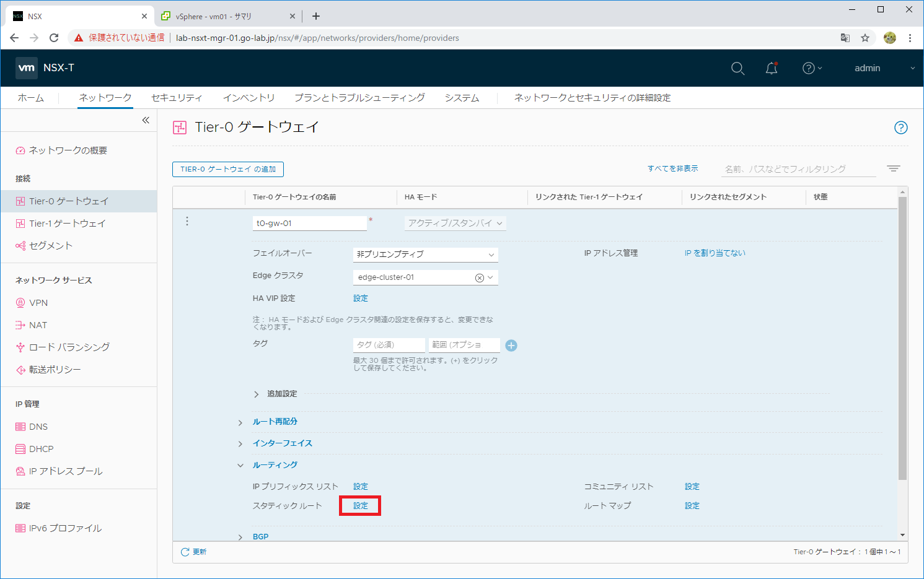The height and width of the screenshot is (579, 924).
Task: Open the HA モード dropdown
Action: [455, 223]
